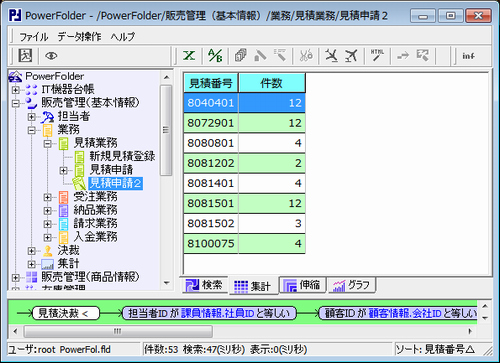Click the grayed window-with-pencil icon

pyautogui.click(x=423, y=55)
